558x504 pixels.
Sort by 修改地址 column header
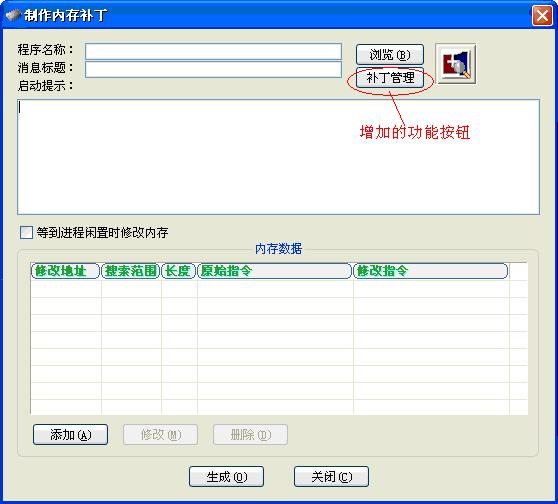[x=65, y=271]
